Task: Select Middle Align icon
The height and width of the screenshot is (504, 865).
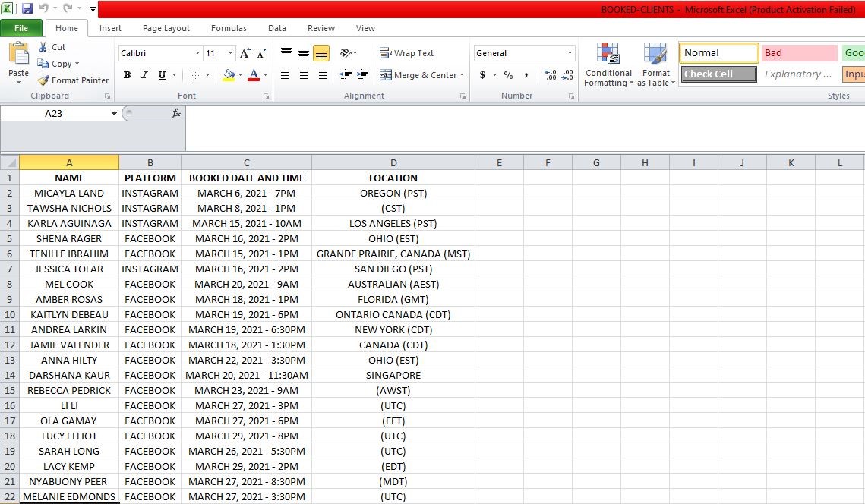Action: tap(304, 53)
